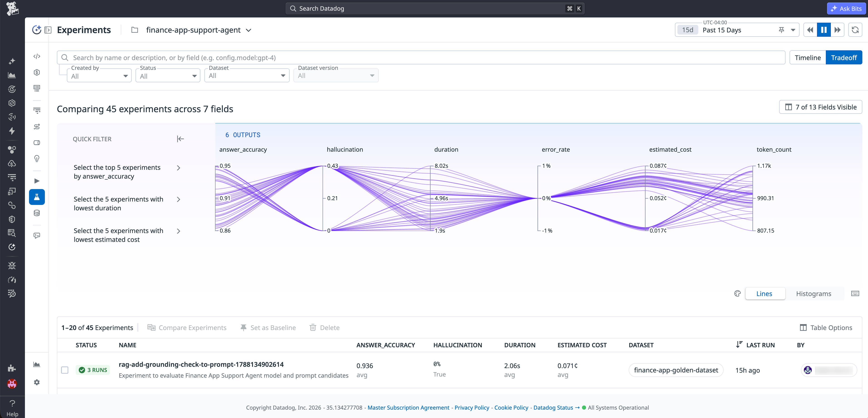Step the time range backward

click(x=810, y=30)
